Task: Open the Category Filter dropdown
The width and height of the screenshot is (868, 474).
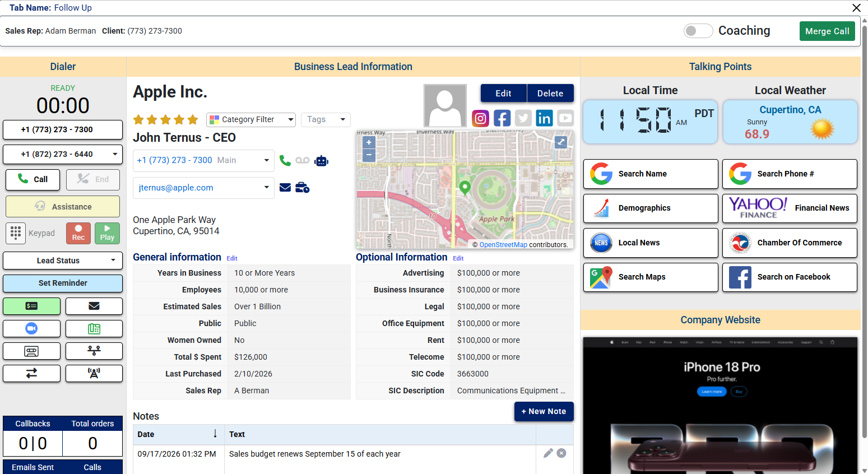Action: coord(251,119)
